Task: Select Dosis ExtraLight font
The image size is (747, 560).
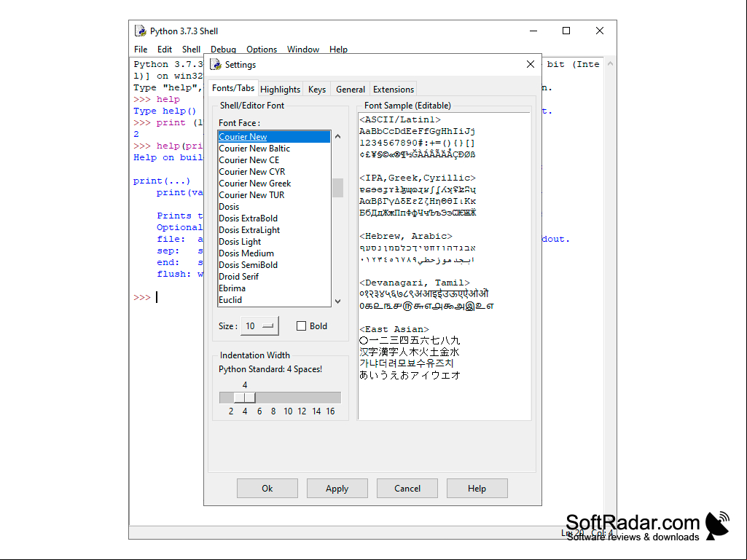Action: click(274, 230)
